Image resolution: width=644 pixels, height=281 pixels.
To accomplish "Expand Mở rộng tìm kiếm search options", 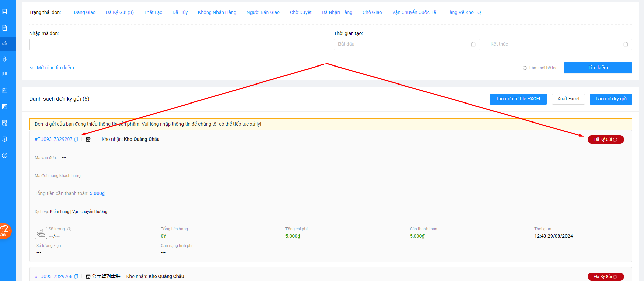I will tap(52, 68).
